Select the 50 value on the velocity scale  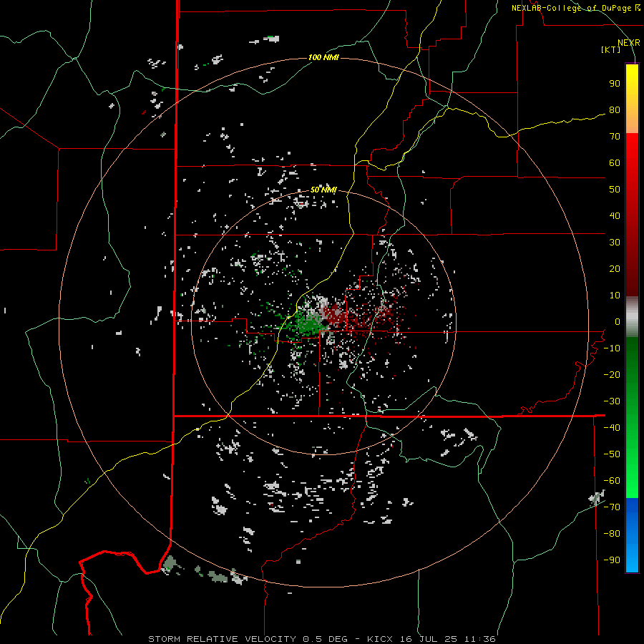click(615, 190)
